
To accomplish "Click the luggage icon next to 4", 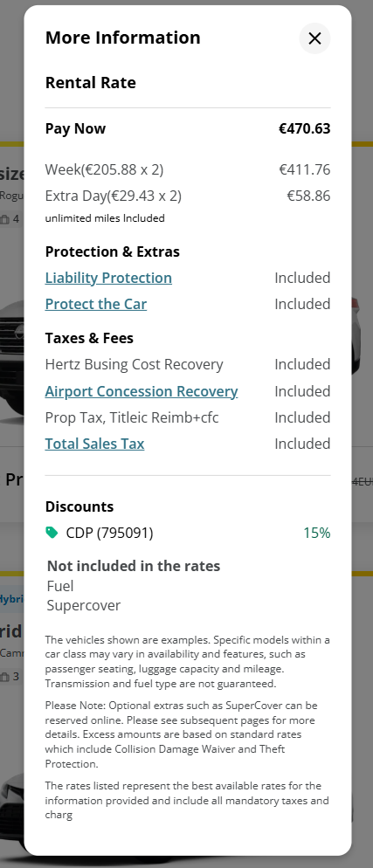I will (x=5, y=219).
